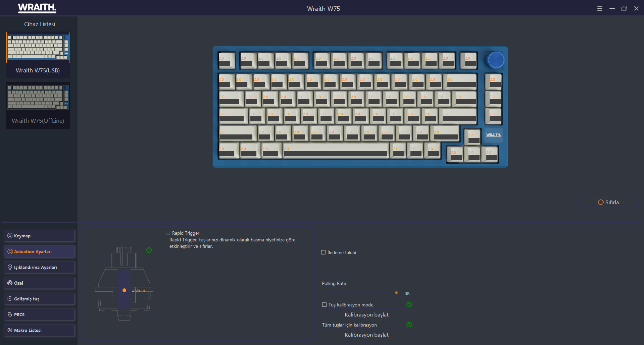Open Işıklandırma Ayarları section
Screen dimensions: 644x345
pyautogui.click(x=39, y=267)
